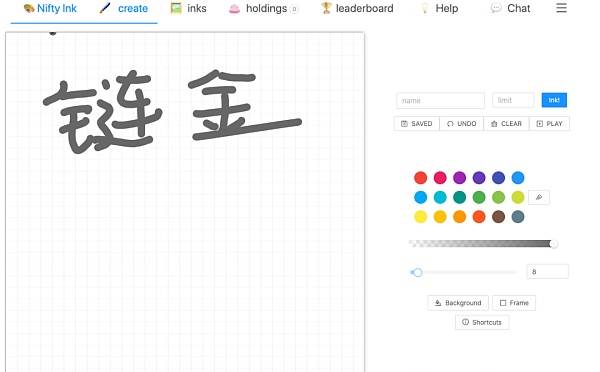Click the brush size number field

tap(547, 272)
